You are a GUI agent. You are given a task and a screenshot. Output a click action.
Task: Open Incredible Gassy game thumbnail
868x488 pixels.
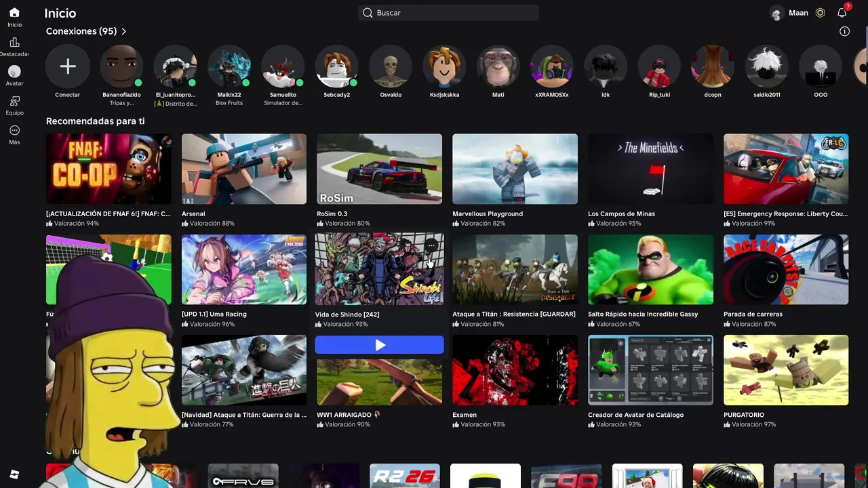point(651,270)
